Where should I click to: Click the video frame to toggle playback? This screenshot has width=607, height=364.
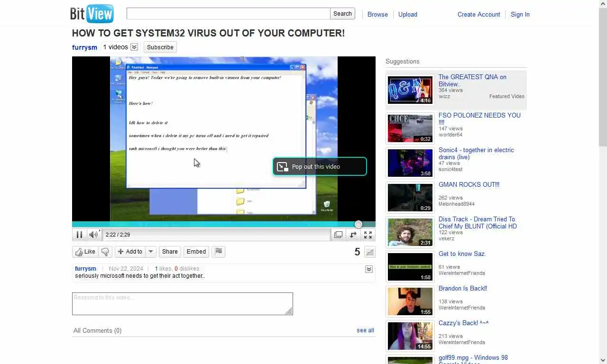coord(224,139)
